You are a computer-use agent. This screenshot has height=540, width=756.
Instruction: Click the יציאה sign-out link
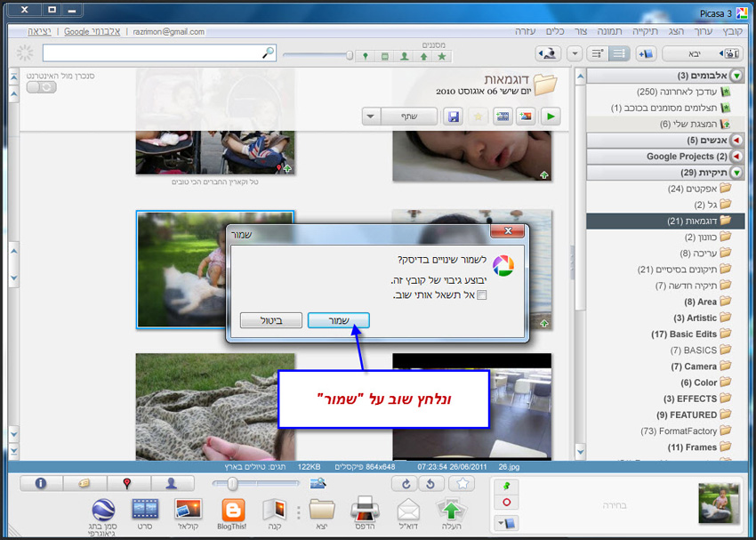pos(39,32)
